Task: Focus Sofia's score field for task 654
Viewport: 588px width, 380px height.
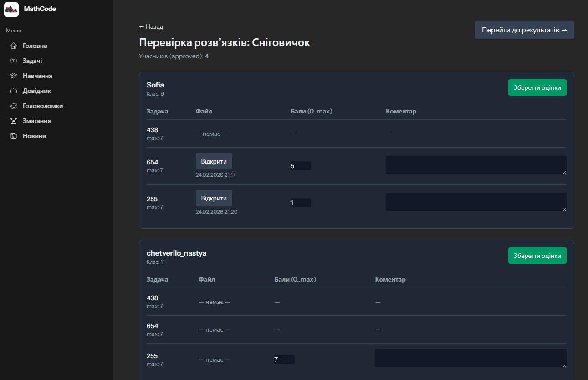Action: click(301, 166)
